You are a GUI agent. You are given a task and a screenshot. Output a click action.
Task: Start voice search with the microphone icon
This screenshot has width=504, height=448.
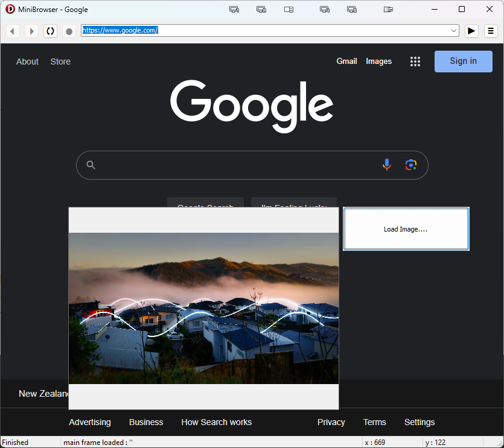tap(387, 165)
